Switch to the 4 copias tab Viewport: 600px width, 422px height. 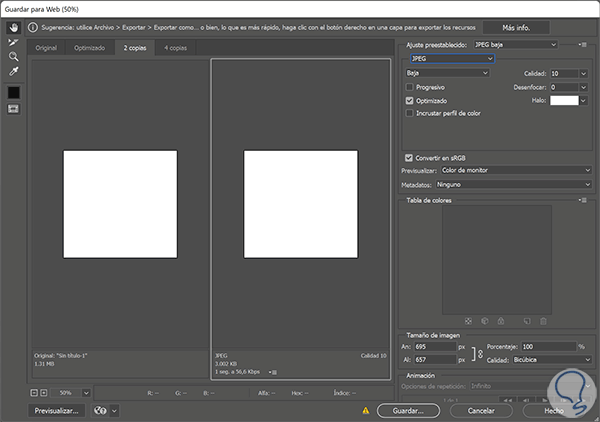(175, 48)
